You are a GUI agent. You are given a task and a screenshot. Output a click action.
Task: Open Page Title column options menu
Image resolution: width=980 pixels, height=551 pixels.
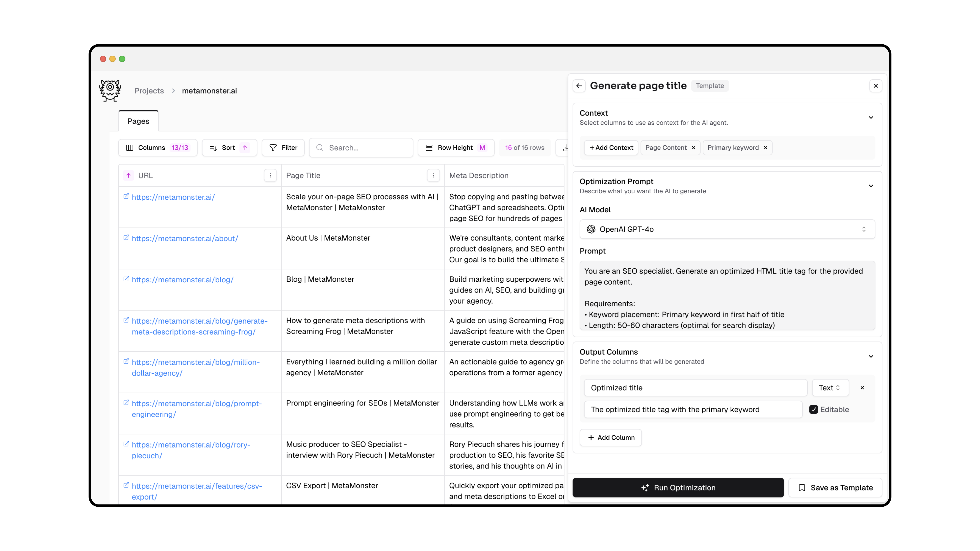[433, 175]
